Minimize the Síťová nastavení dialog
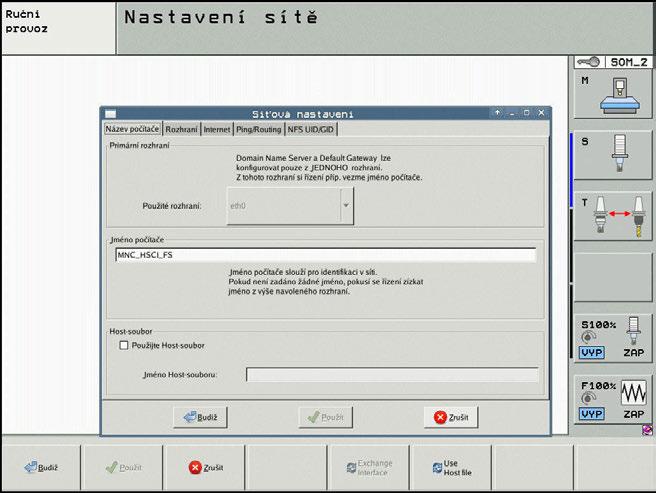This screenshot has height=493, width=656. (512, 113)
